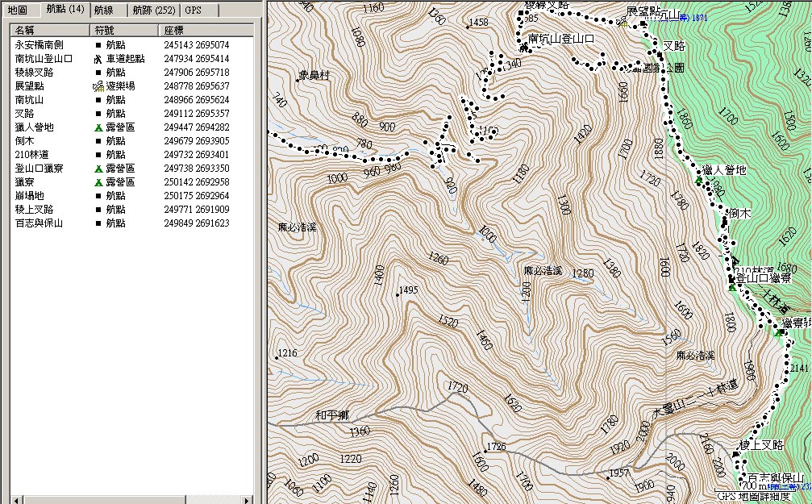
Task: Click the 和平鄉 township label on the map
Action: (x=332, y=415)
